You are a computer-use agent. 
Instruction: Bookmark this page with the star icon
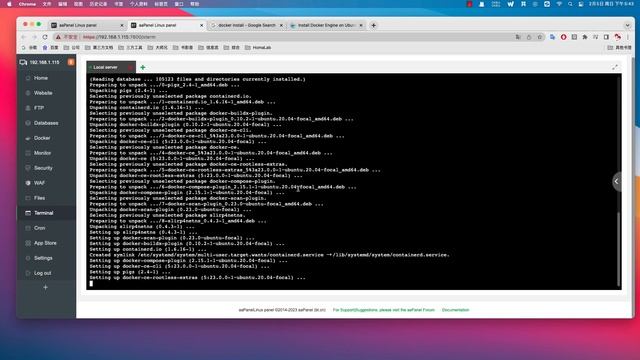click(540, 37)
